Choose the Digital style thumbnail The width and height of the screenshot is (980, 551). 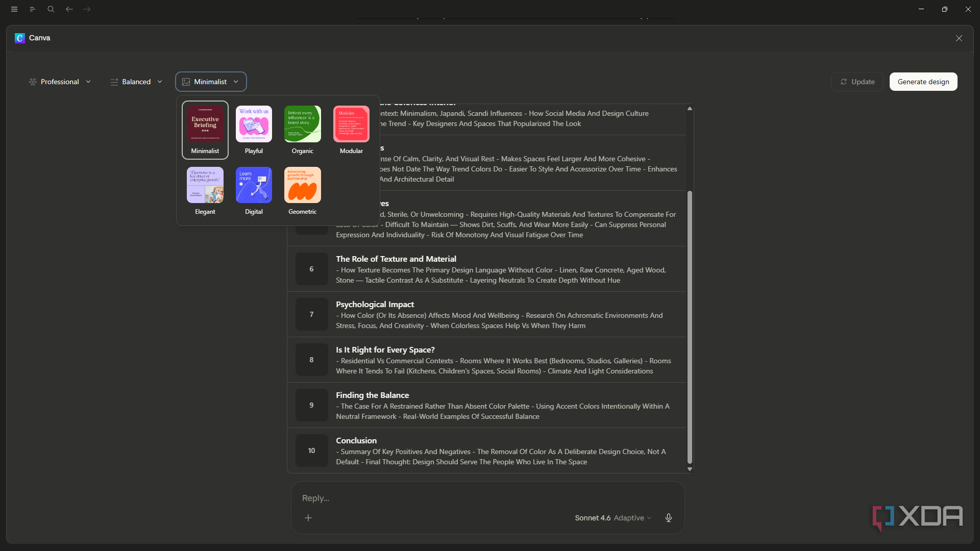pos(254,191)
